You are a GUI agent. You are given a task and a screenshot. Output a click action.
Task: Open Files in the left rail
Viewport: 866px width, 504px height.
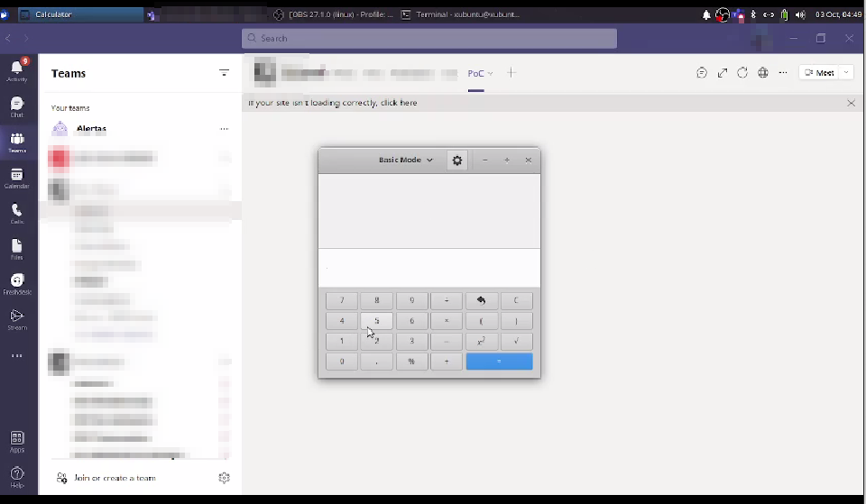[x=17, y=248]
